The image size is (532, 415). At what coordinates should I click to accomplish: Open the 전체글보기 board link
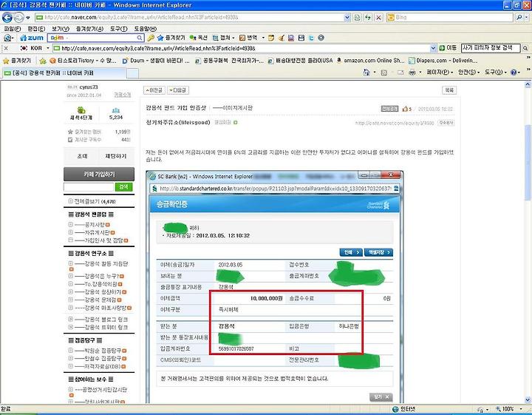coord(95,201)
